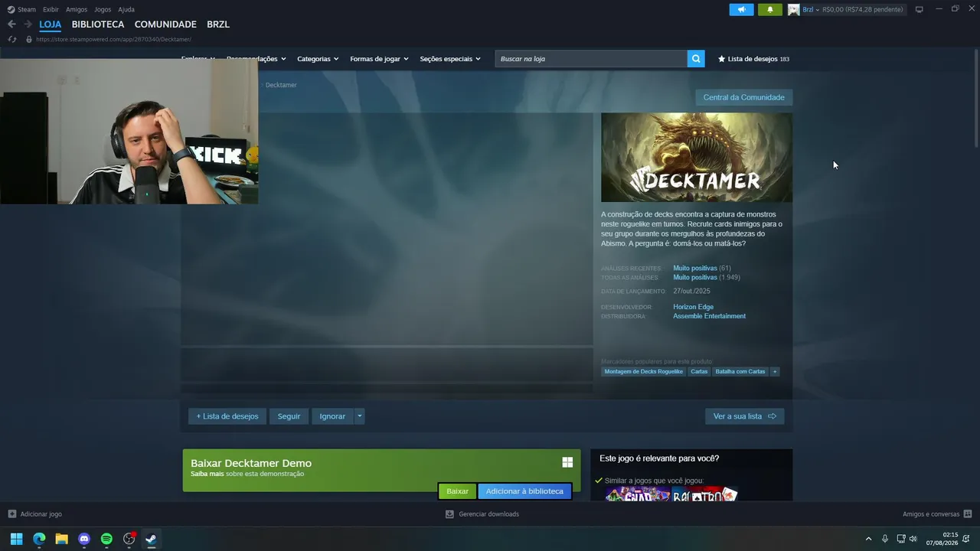Click the Decktamer breadcrumb link
The image size is (980, 551).
click(x=281, y=85)
